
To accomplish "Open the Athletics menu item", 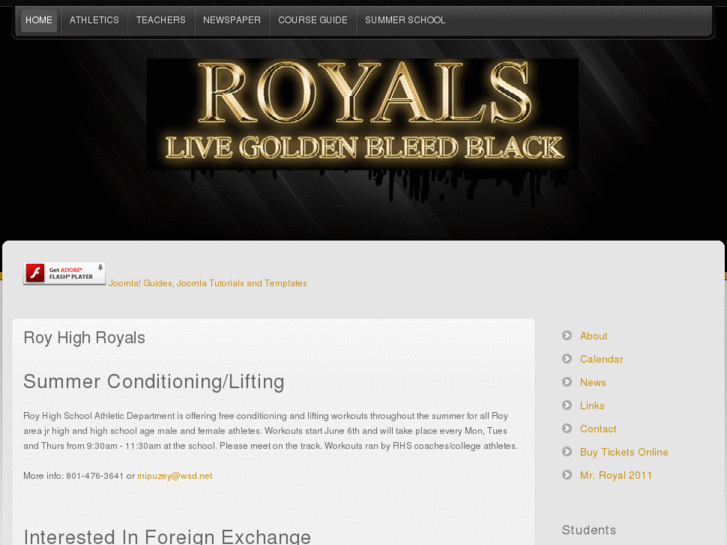I will 94,20.
